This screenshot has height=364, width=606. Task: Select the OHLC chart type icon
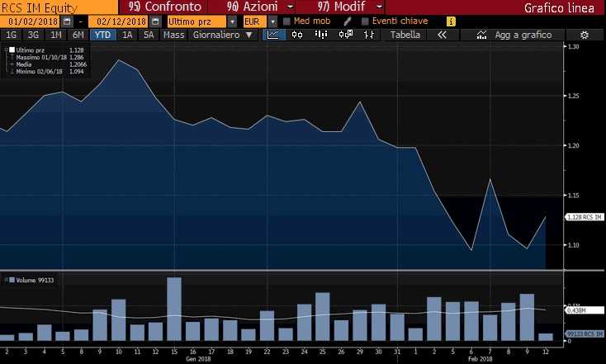(369, 35)
